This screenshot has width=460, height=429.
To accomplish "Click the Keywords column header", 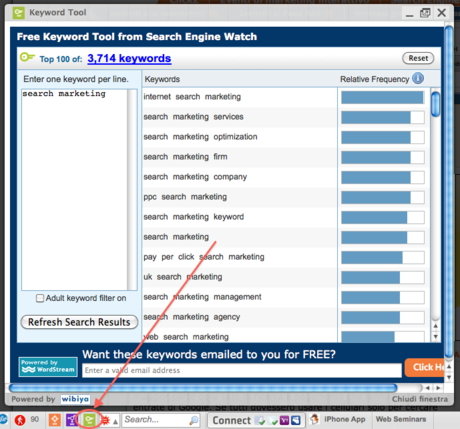I will click(x=162, y=79).
